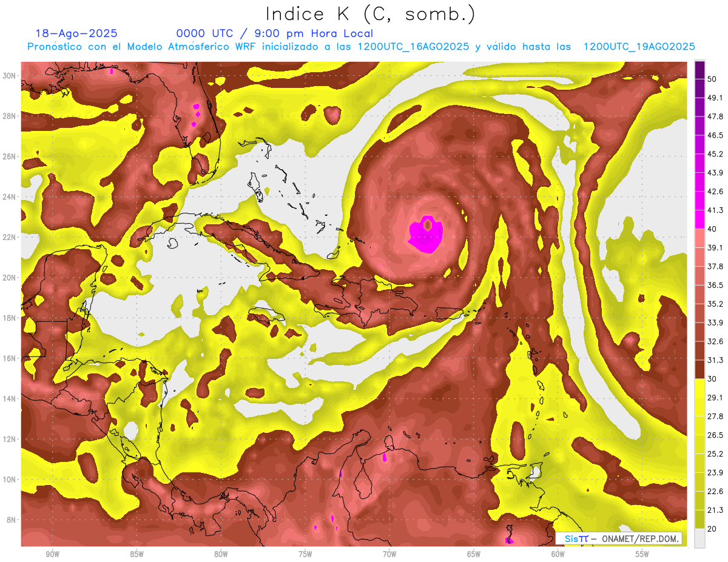Click the colorbar value label 22.6
Screen dimensions: 728x562
715,492
